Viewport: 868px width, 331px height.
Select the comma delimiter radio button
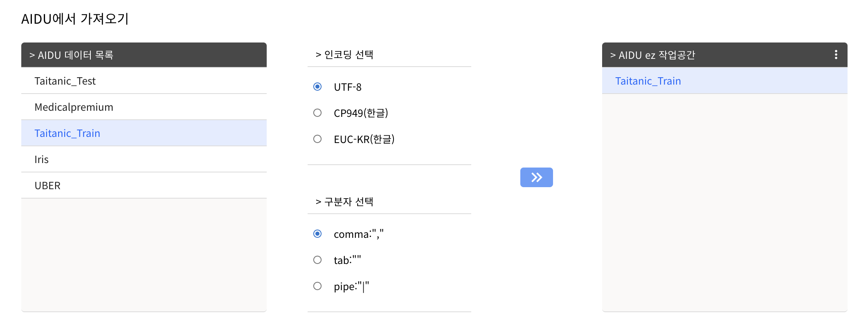(x=317, y=234)
